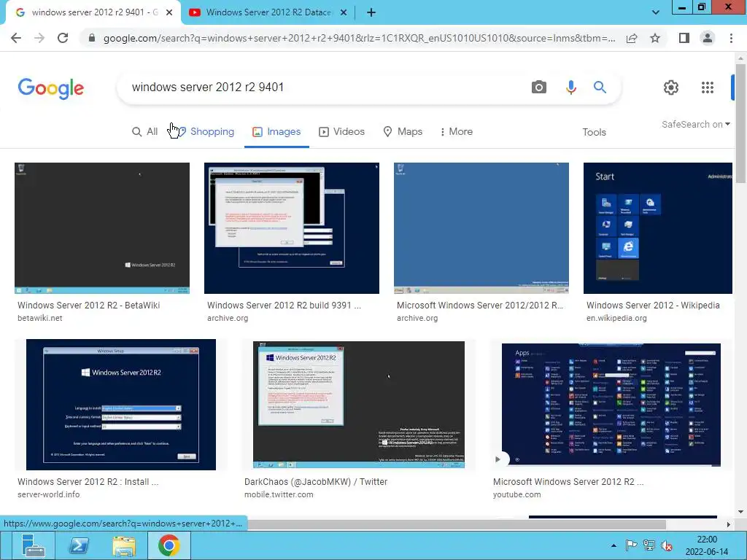This screenshot has height=560, width=747.
Task: Show hidden system tray icons
Action: coord(614,545)
